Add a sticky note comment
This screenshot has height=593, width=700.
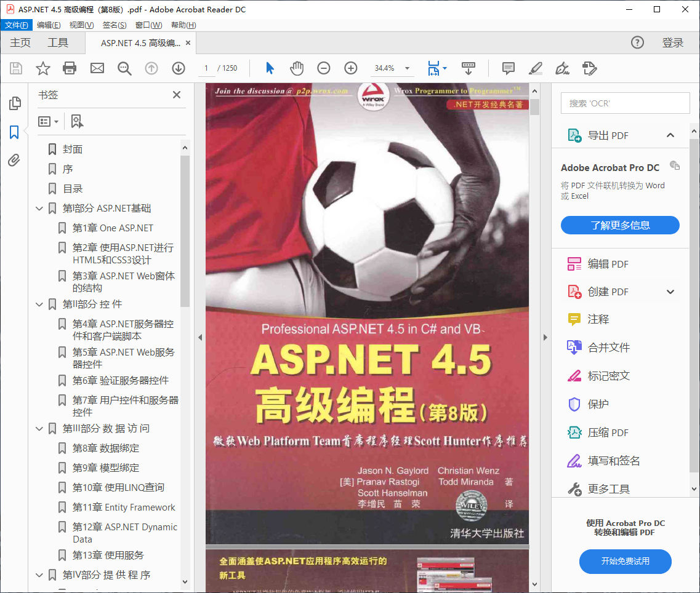click(508, 68)
